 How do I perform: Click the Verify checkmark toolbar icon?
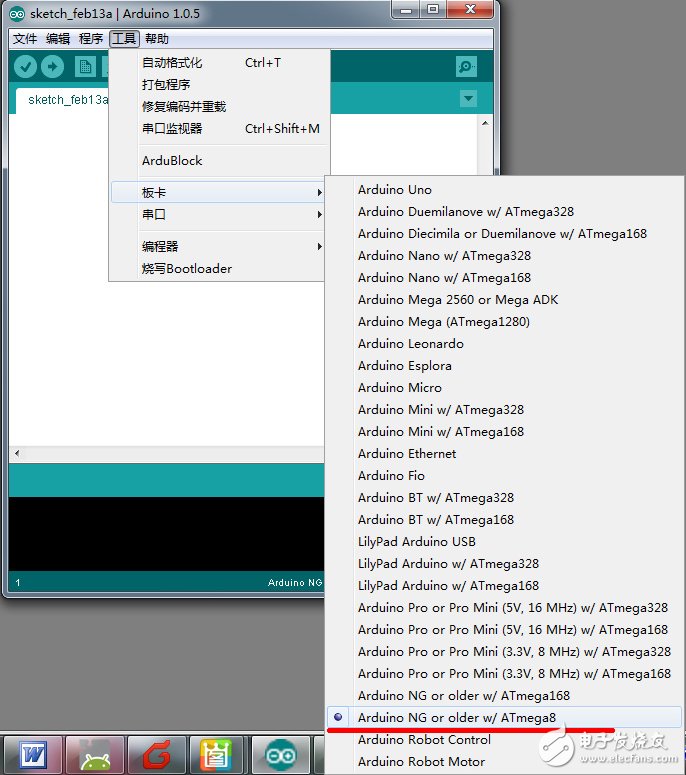point(25,66)
